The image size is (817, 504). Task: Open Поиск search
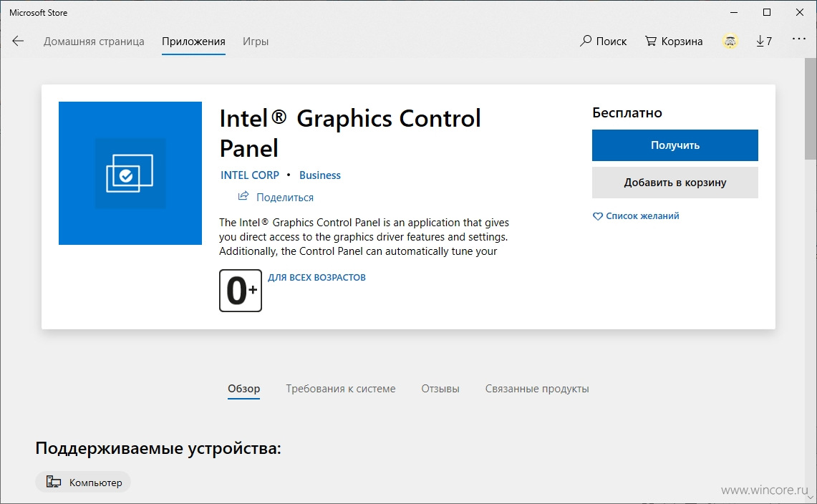pos(603,42)
